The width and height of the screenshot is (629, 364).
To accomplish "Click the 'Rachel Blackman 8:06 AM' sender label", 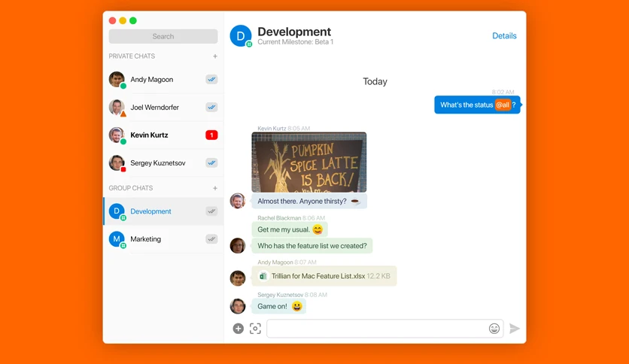I will pyautogui.click(x=291, y=217).
